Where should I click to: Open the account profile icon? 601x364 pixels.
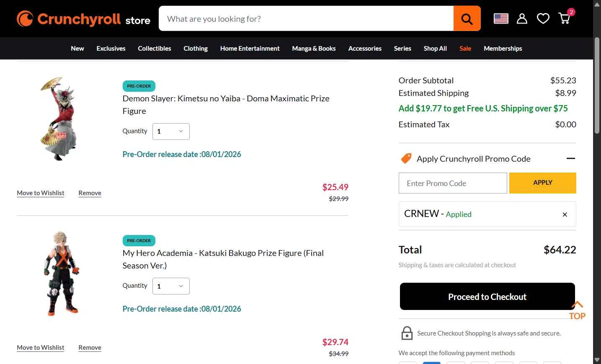tap(522, 18)
